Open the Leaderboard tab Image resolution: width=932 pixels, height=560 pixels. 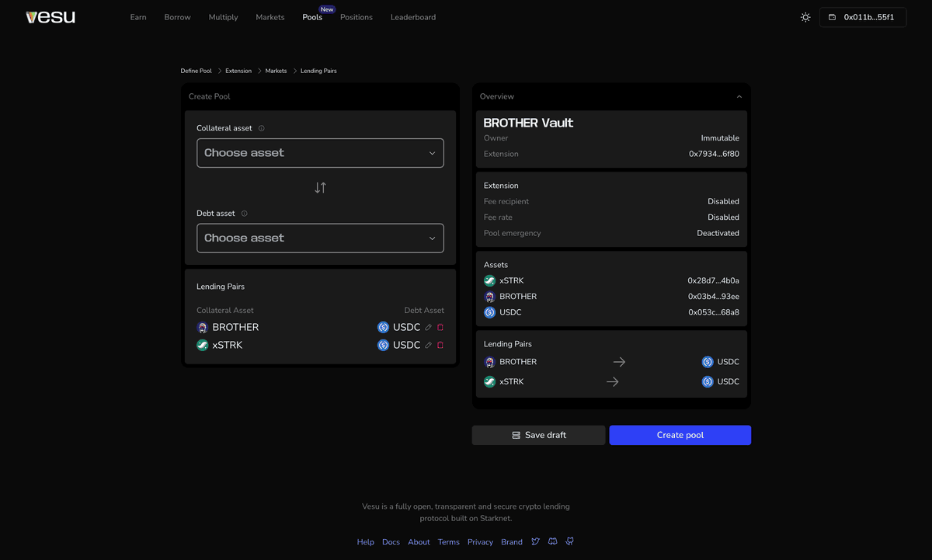point(413,17)
